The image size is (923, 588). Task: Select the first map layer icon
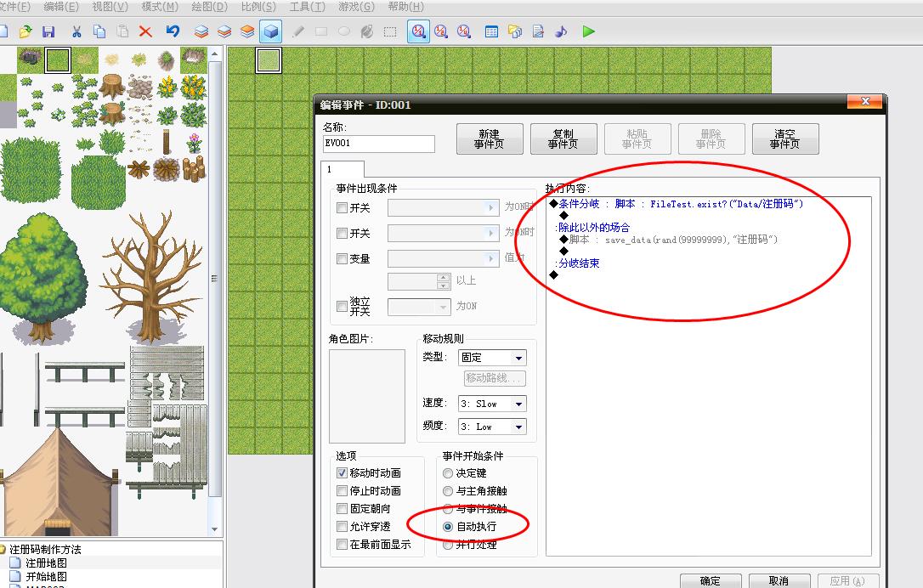pos(201,31)
